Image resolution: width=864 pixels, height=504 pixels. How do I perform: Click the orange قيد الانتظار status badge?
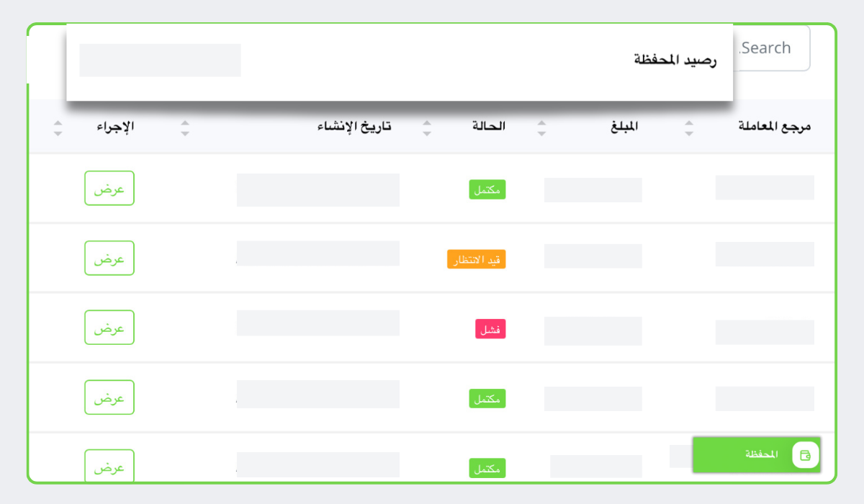(x=476, y=260)
